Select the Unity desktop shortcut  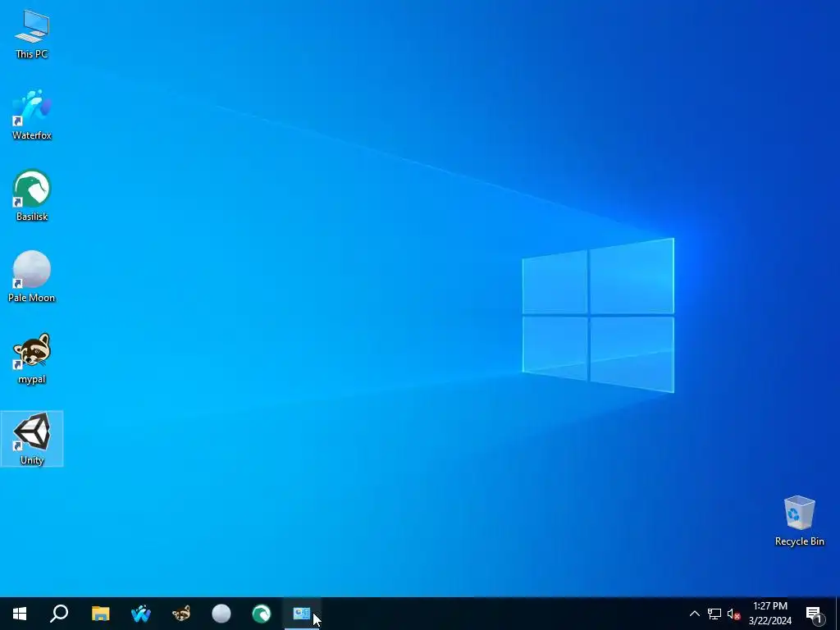[x=32, y=439]
